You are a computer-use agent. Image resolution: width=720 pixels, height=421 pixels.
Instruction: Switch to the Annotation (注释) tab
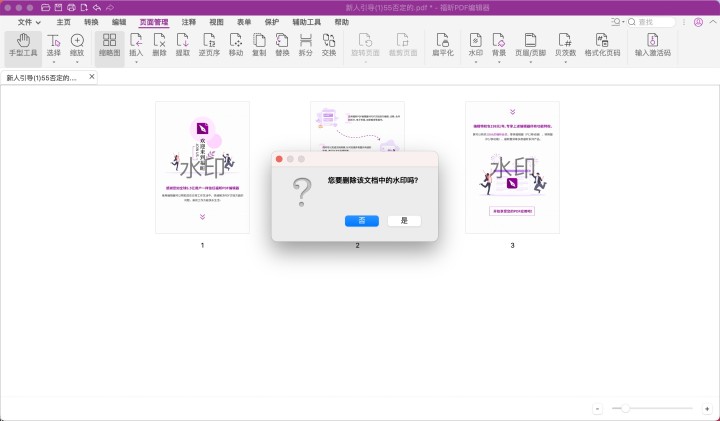click(x=188, y=21)
